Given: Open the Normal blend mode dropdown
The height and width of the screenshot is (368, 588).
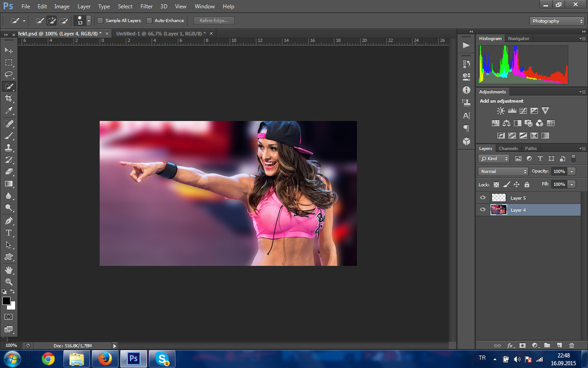Looking at the screenshot, I should point(503,172).
